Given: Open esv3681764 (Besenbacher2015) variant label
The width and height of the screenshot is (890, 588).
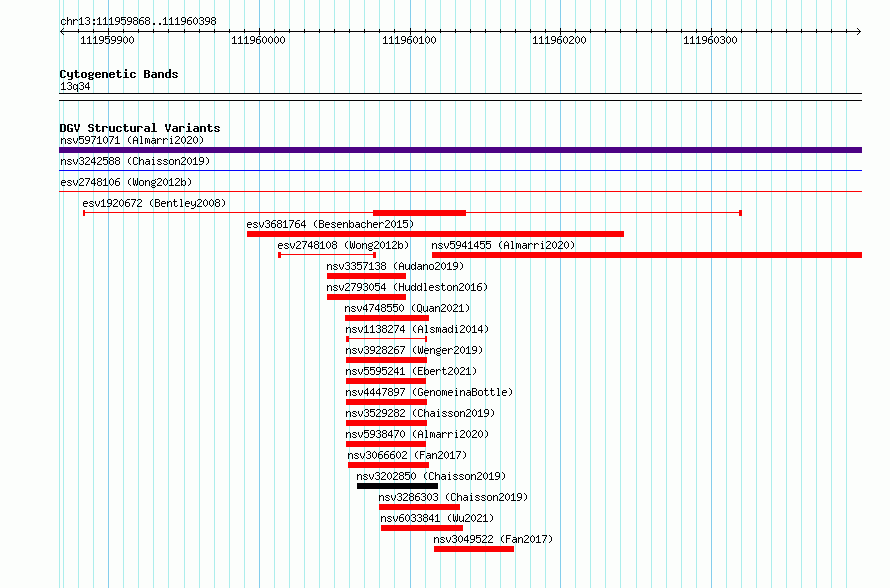Looking at the screenshot, I should click(330, 224).
